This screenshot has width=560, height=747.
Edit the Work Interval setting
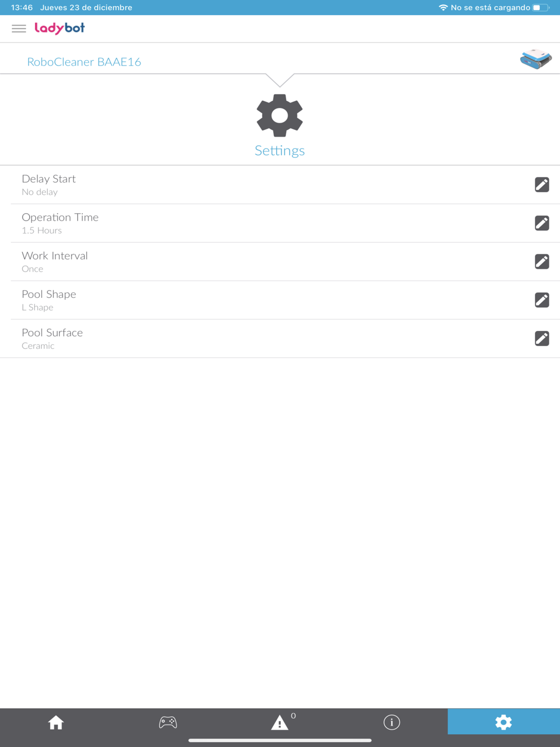[x=542, y=262]
